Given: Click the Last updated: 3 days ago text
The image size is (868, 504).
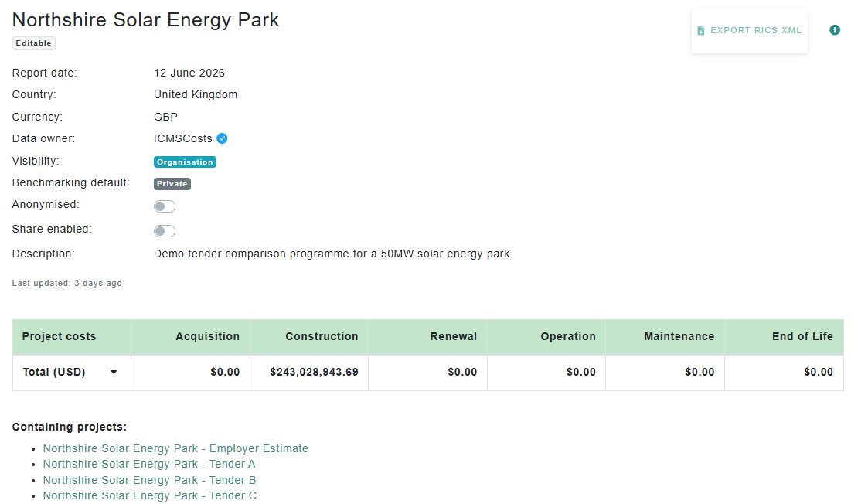Looking at the screenshot, I should 67,283.
